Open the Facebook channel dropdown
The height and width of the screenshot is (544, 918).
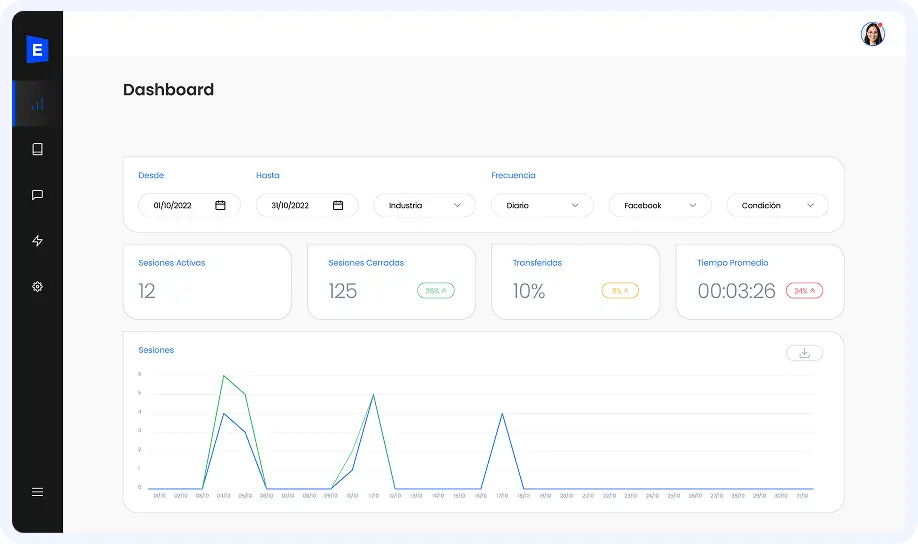(x=659, y=205)
